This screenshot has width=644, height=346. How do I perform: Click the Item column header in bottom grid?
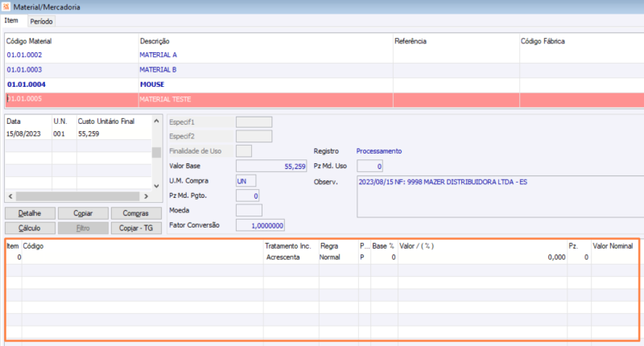coord(13,246)
